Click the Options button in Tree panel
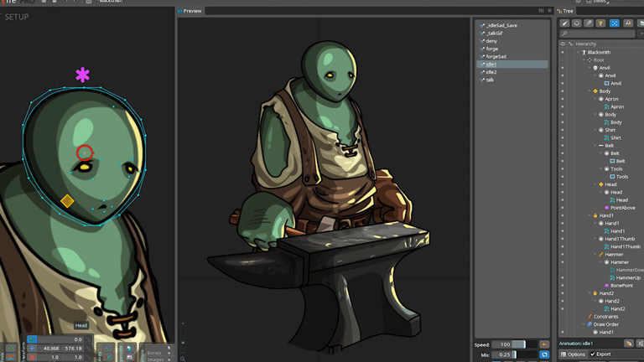644x362 pixels. 573,354
